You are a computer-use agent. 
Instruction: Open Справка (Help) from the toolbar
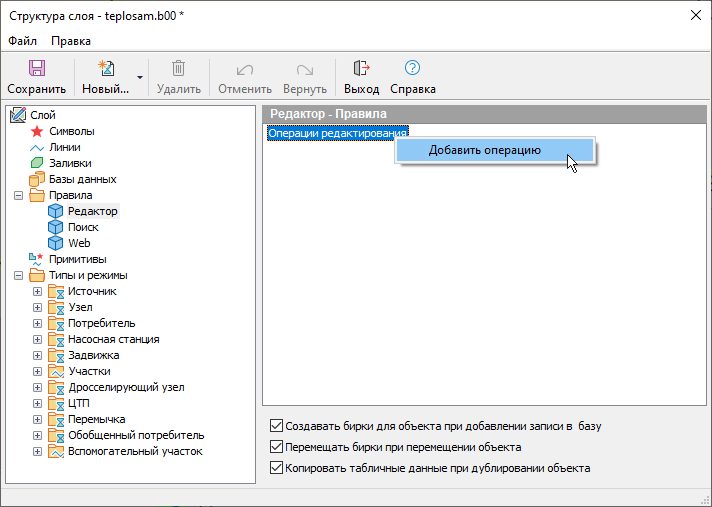(412, 69)
